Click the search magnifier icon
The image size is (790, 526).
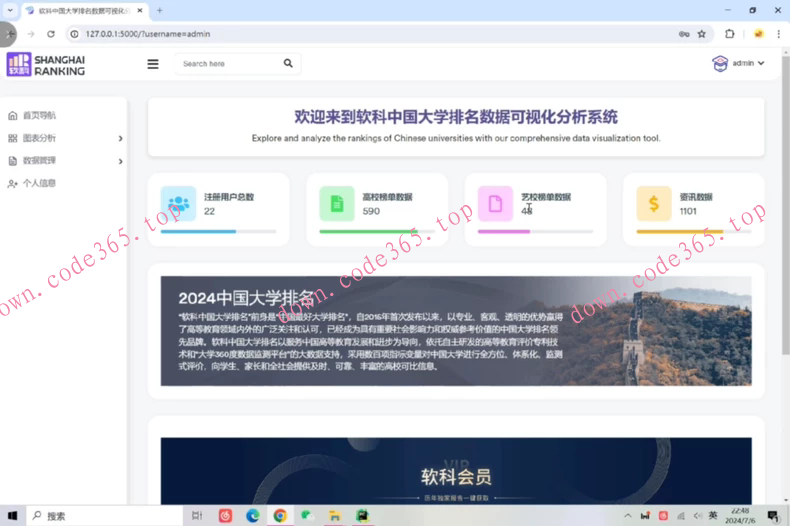point(288,63)
